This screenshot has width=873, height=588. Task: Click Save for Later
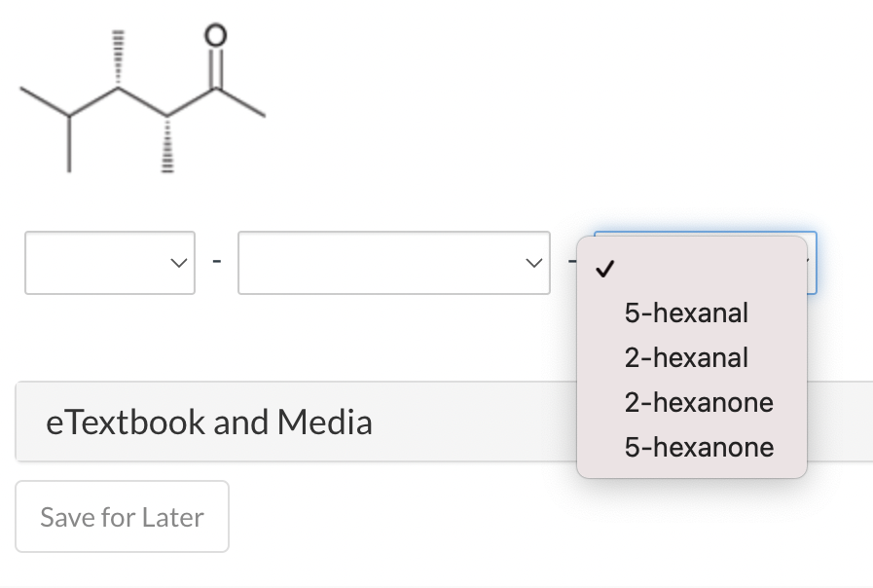click(122, 516)
